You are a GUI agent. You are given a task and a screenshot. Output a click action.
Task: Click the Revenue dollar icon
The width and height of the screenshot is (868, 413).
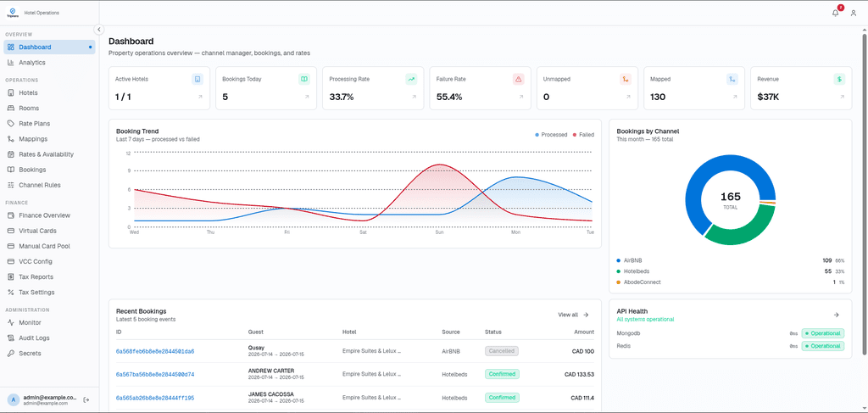pos(839,79)
